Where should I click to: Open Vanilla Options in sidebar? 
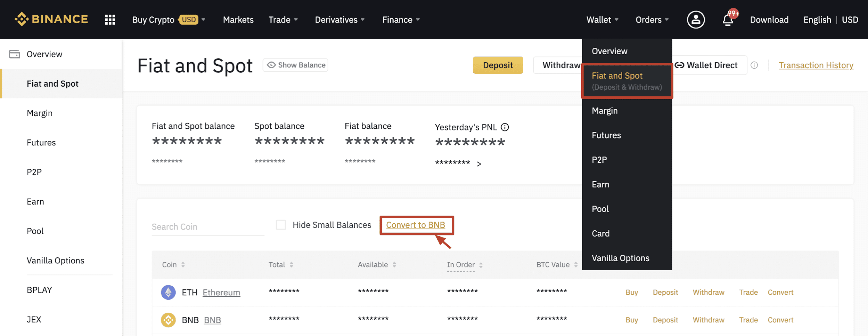(61, 261)
